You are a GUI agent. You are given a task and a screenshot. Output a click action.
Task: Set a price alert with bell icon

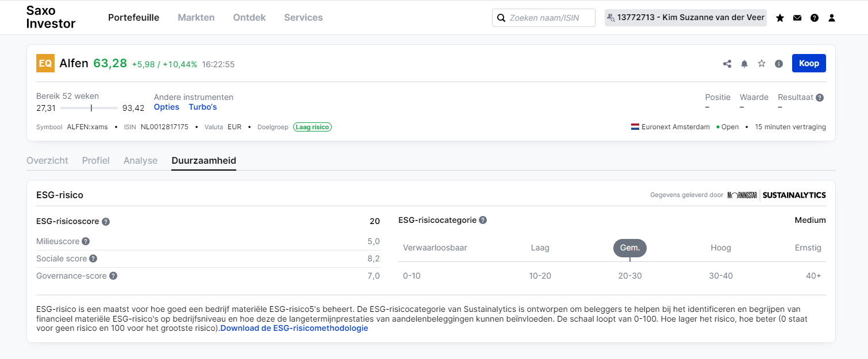[x=744, y=64]
